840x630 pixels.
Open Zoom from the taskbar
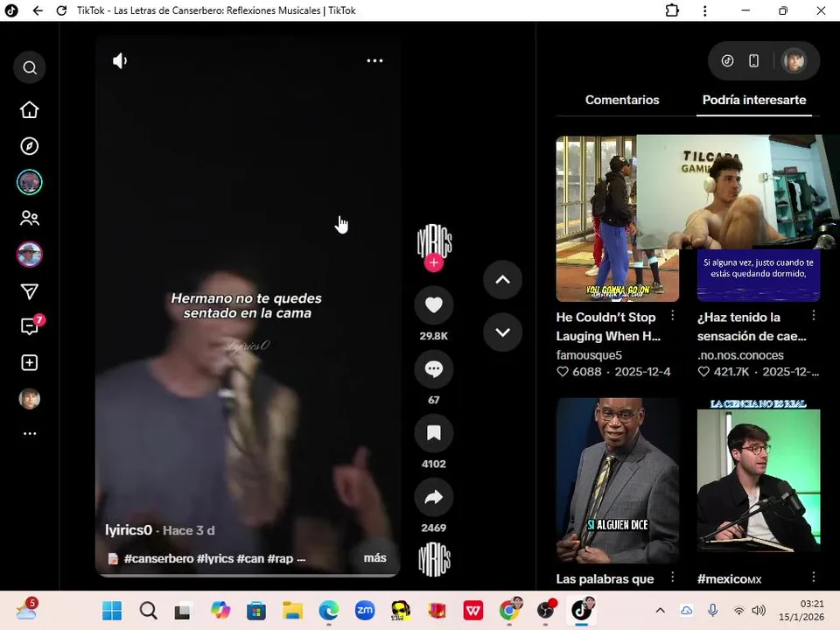[365, 610]
